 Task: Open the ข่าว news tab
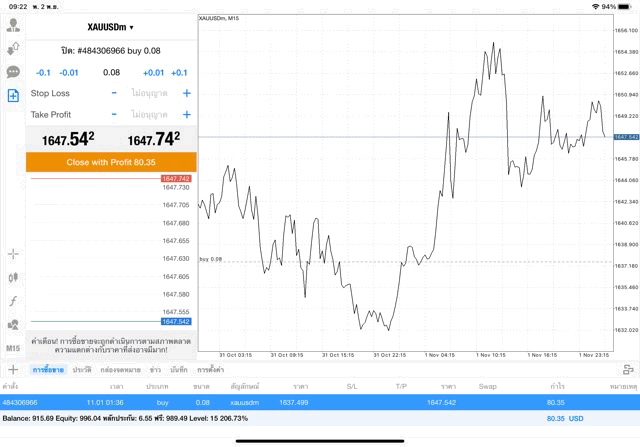coord(155,370)
